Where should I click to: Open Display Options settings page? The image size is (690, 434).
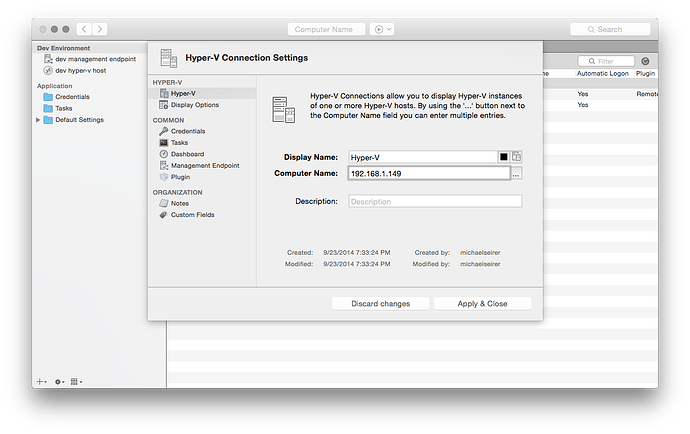(194, 104)
